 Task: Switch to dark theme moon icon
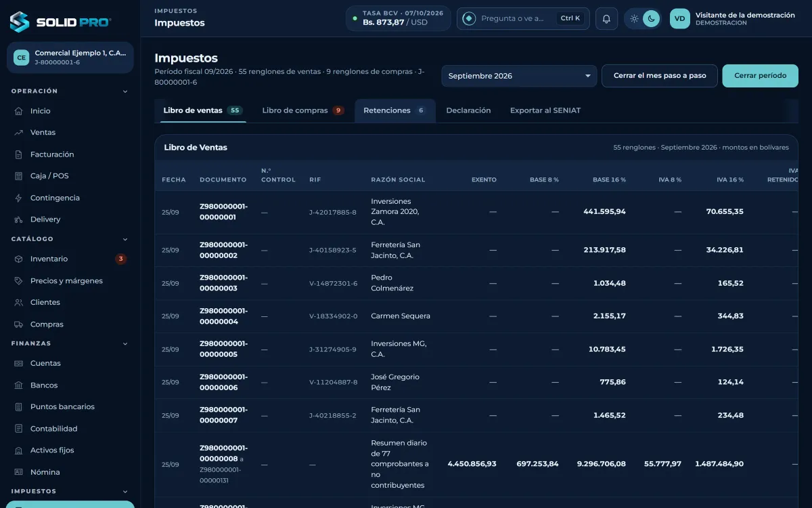651,19
